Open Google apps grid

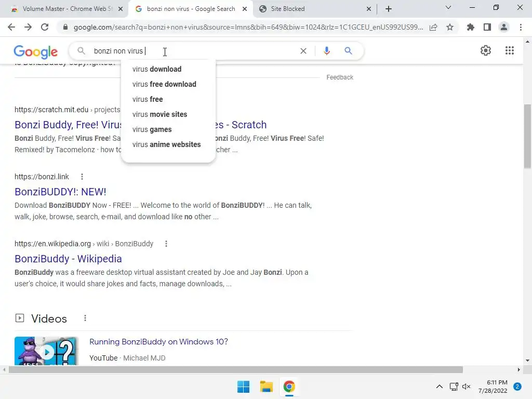(509, 50)
